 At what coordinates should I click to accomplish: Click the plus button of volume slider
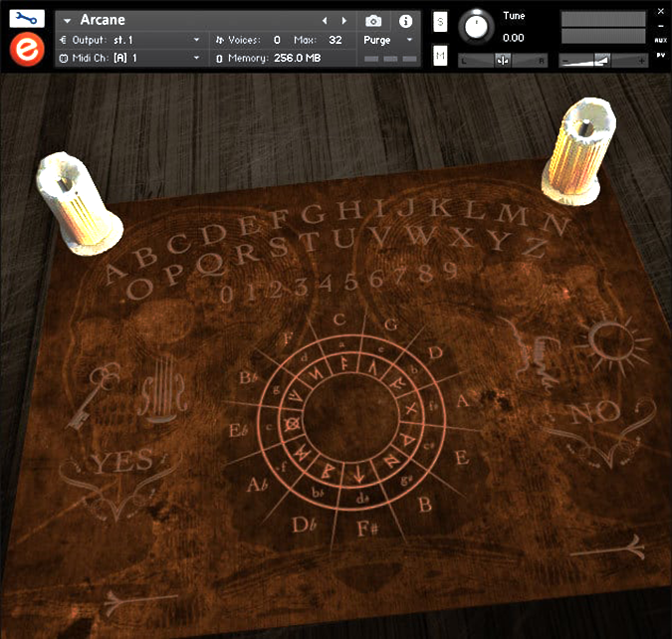pos(641,61)
